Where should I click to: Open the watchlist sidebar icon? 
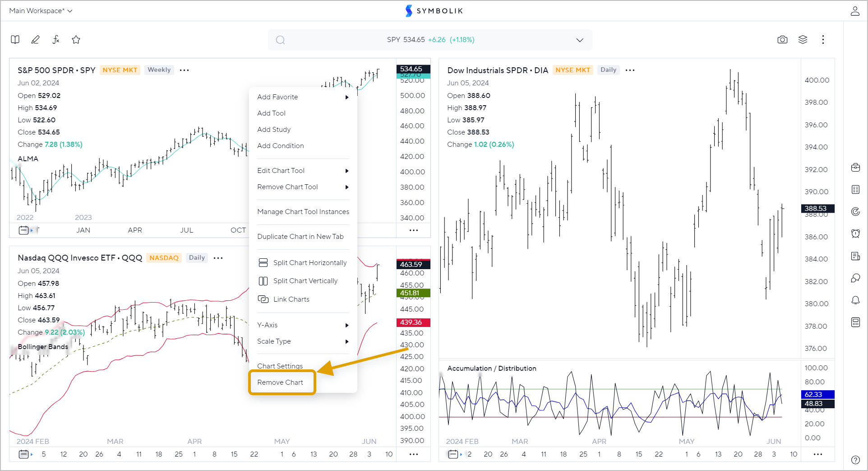[x=855, y=190]
